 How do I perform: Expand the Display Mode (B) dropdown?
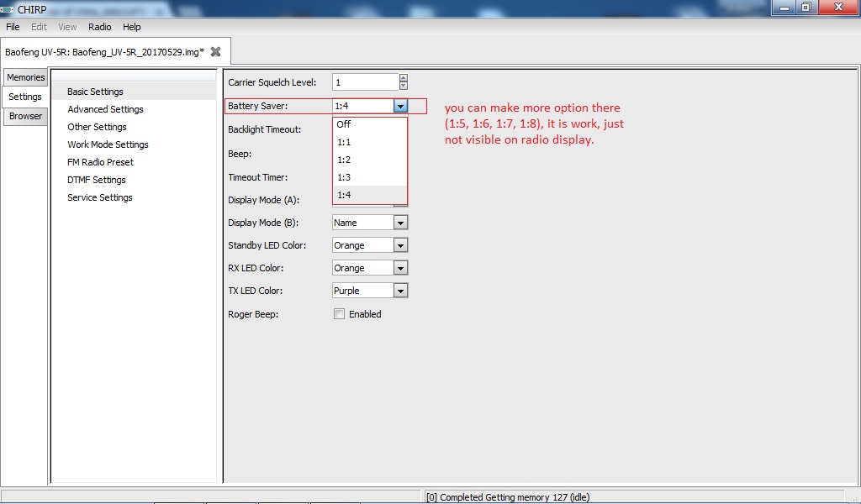click(401, 223)
